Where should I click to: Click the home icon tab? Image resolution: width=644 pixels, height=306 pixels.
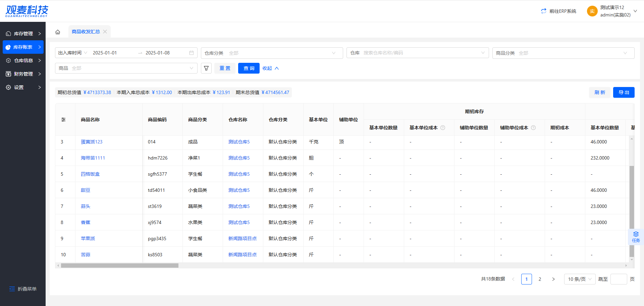coord(58,32)
